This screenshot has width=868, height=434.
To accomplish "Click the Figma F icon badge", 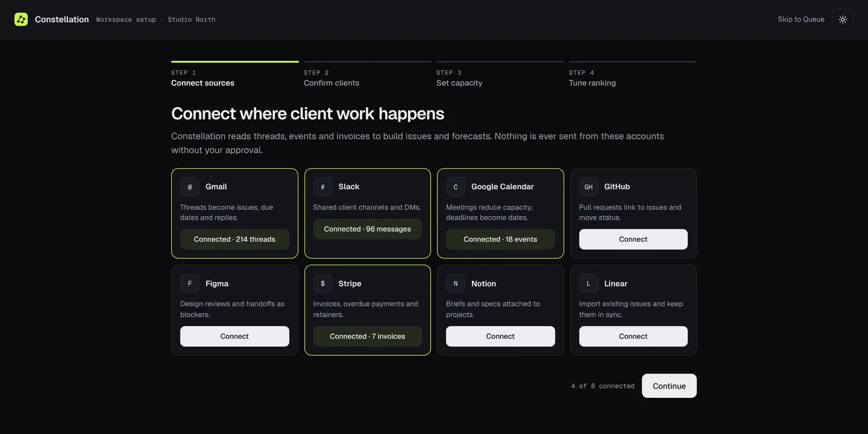I will pos(190,283).
